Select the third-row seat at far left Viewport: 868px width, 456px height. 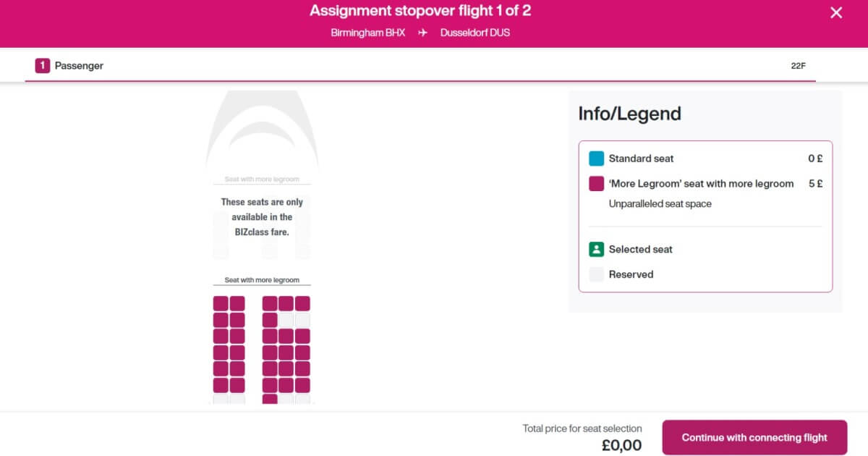point(221,336)
